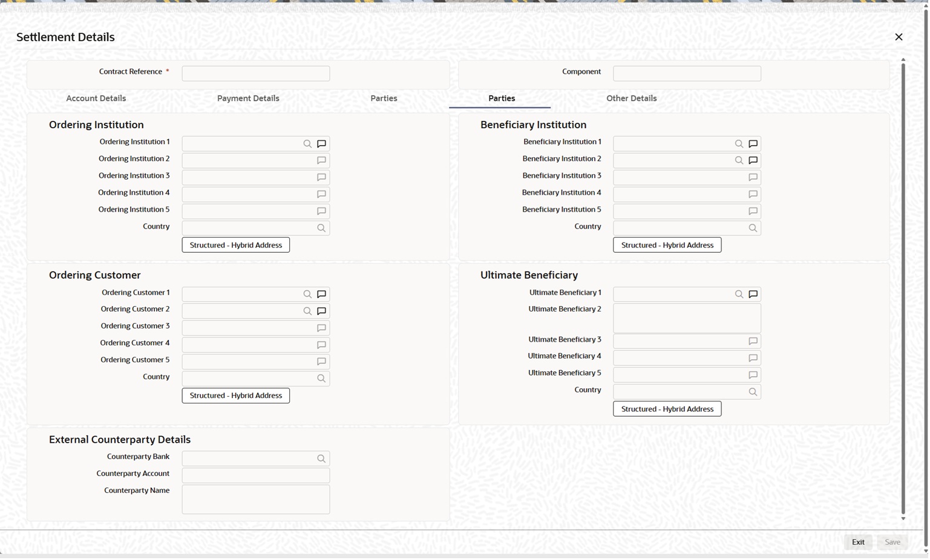
Task: Open the editor popup icon for Beneficiary Institution 3
Action: point(753,178)
